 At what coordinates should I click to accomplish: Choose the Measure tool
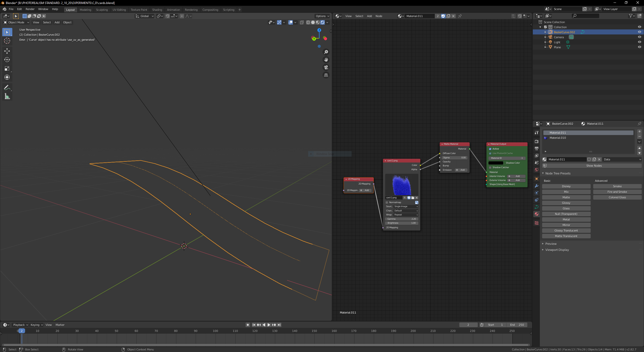(x=7, y=97)
